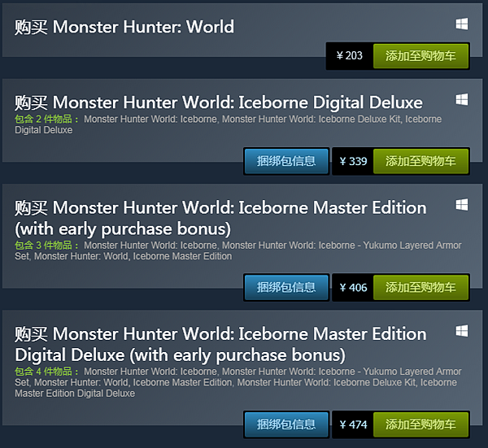Click the ¥474 price label
This screenshot has height=448, width=488.
353,424
